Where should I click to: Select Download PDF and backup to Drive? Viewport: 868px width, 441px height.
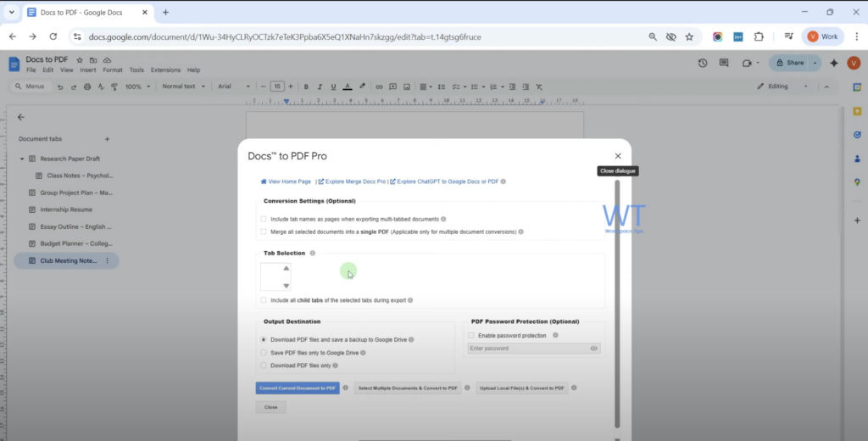(264, 339)
